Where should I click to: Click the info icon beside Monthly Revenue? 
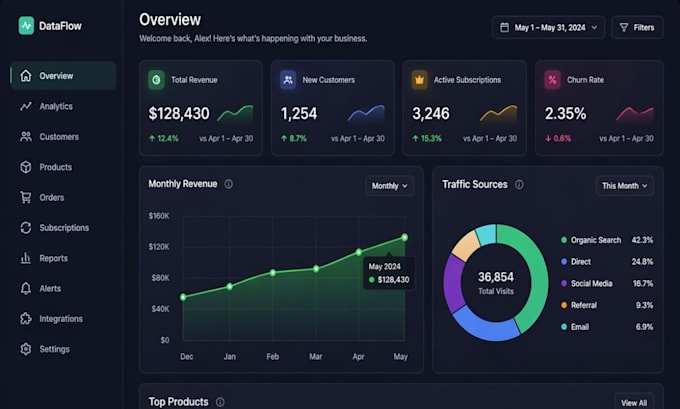(229, 184)
